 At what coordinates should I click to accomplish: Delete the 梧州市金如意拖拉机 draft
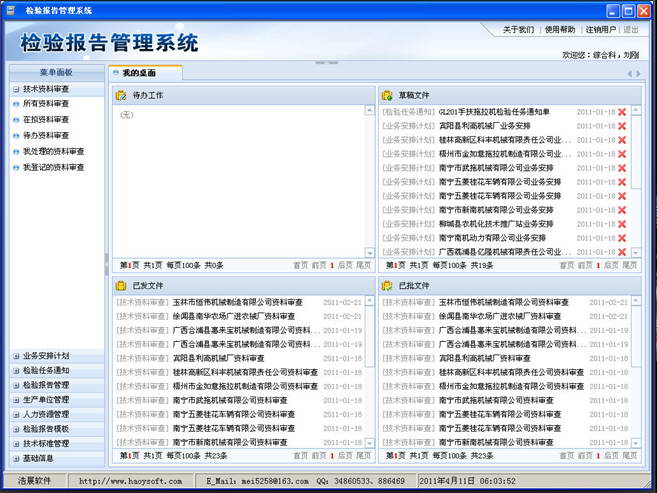click(622, 154)
